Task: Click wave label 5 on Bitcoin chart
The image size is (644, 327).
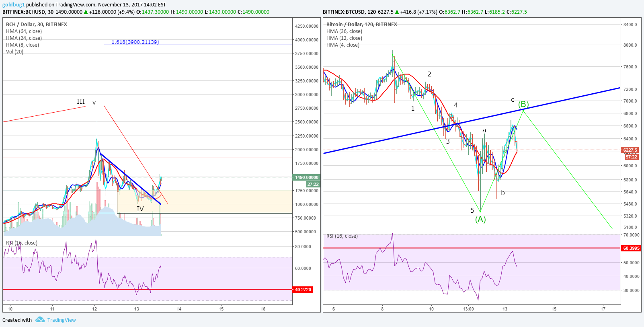Action: 472,210
